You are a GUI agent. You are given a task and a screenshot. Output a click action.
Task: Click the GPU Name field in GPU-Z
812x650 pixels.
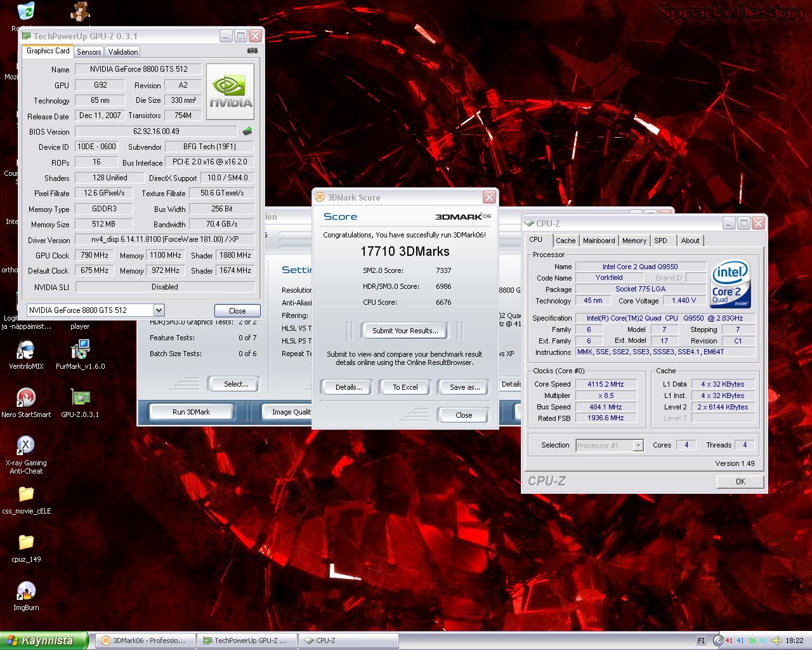coord(140,69)
